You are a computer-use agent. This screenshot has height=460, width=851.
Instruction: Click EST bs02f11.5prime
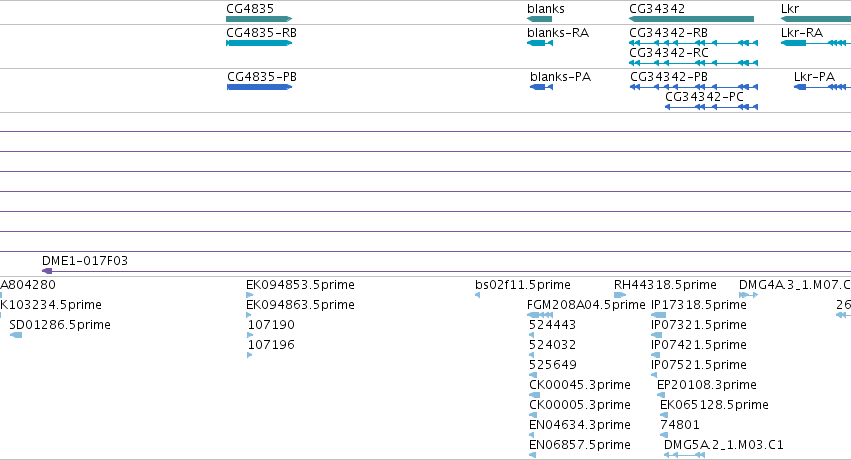coord(523,285)
